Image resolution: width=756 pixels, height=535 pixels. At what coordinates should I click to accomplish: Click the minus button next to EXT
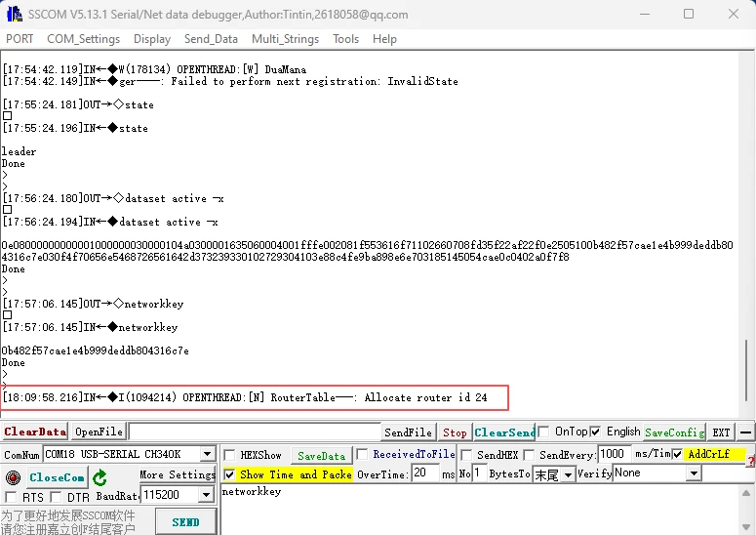745,432
